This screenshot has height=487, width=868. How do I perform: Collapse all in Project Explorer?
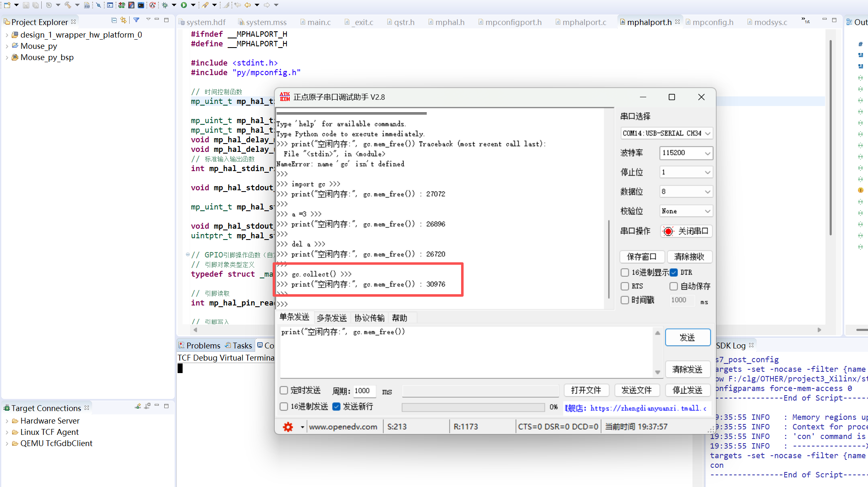114,20
